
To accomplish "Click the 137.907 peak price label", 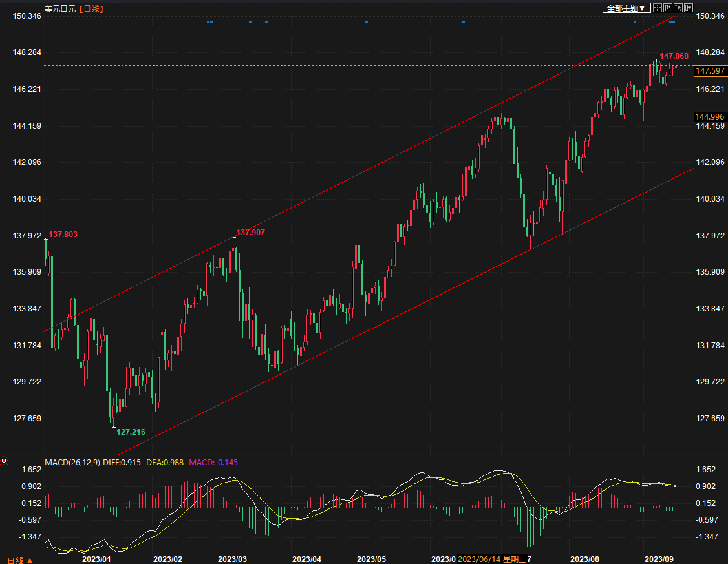I will coord(251,233).
